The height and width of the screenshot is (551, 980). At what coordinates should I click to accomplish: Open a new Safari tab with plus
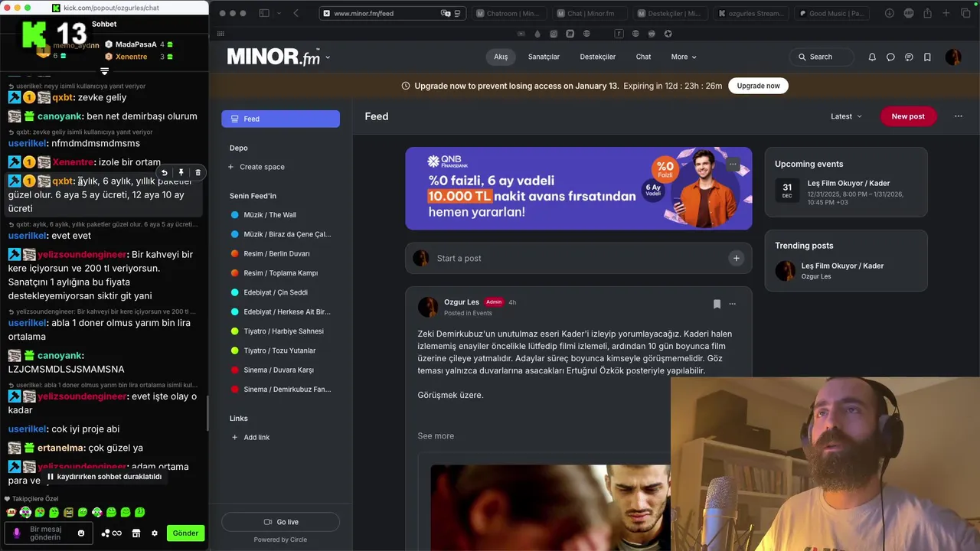click(x=946, y=13)
